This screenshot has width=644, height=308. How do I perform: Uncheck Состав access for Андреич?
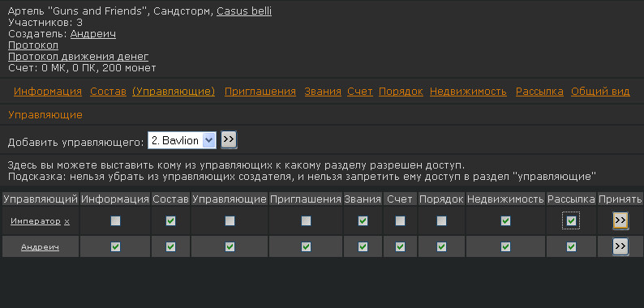pos(170,247)
